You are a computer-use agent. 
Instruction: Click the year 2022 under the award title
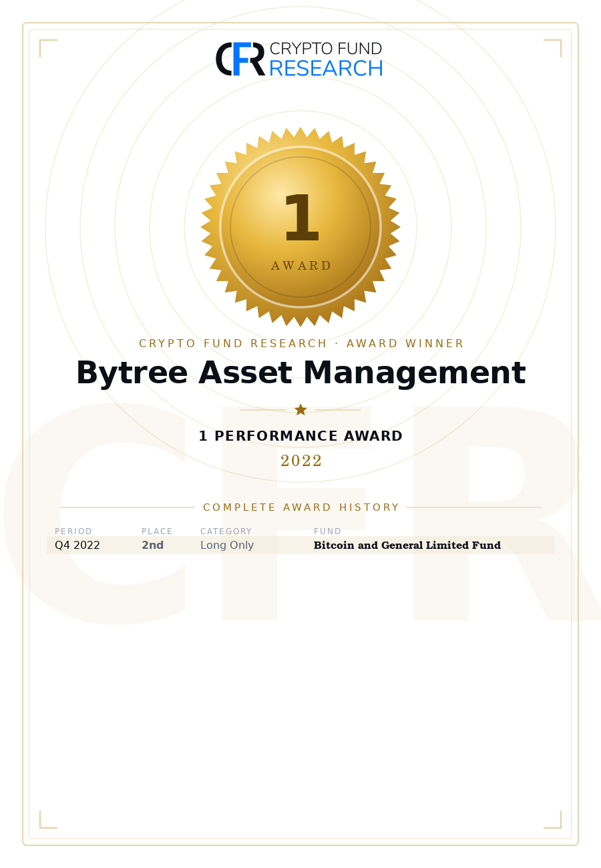[x=301, y=461]
